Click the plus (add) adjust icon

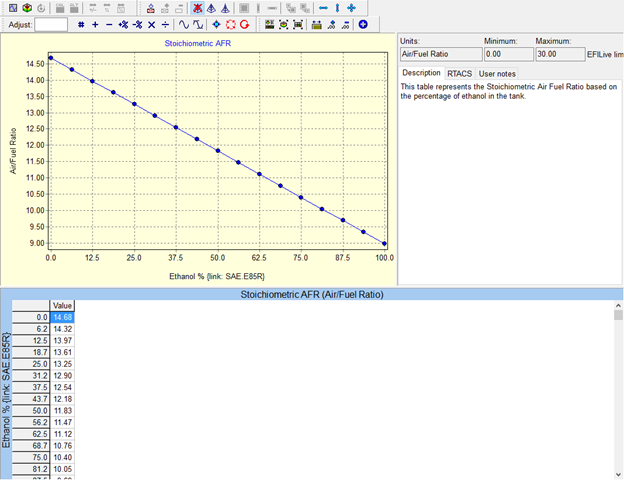point(95,23)
